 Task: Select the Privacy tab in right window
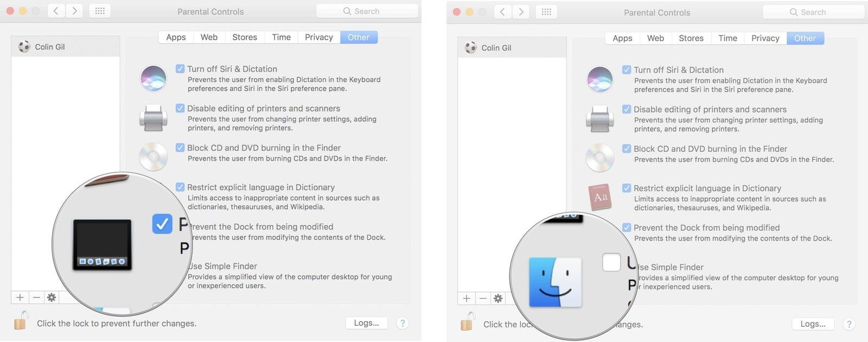coord(765,38)
